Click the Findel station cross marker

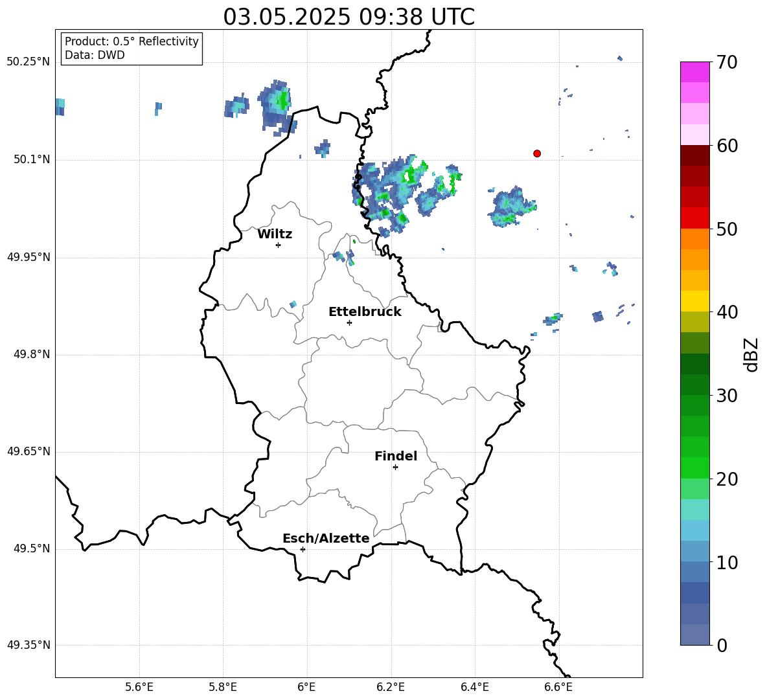tap(395, 468)
